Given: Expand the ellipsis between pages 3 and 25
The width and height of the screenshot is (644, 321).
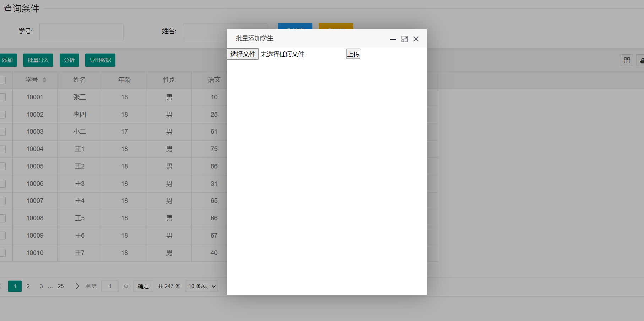Looking at the screenshot, I should coord(50,286).
